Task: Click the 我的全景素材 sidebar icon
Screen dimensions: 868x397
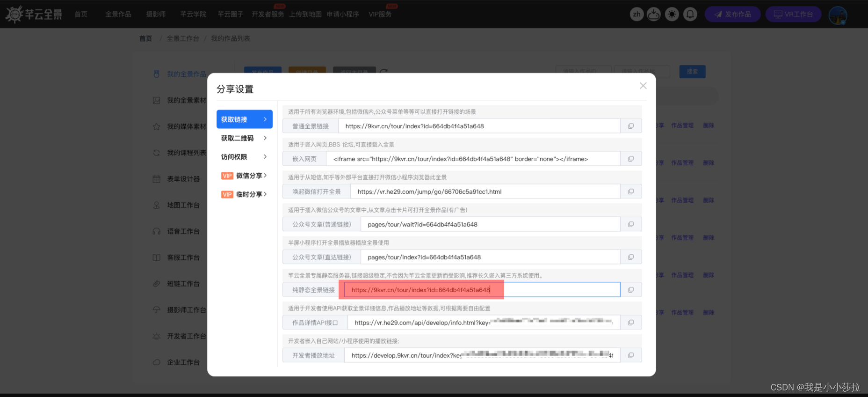Action: click(x=157, y=100)
